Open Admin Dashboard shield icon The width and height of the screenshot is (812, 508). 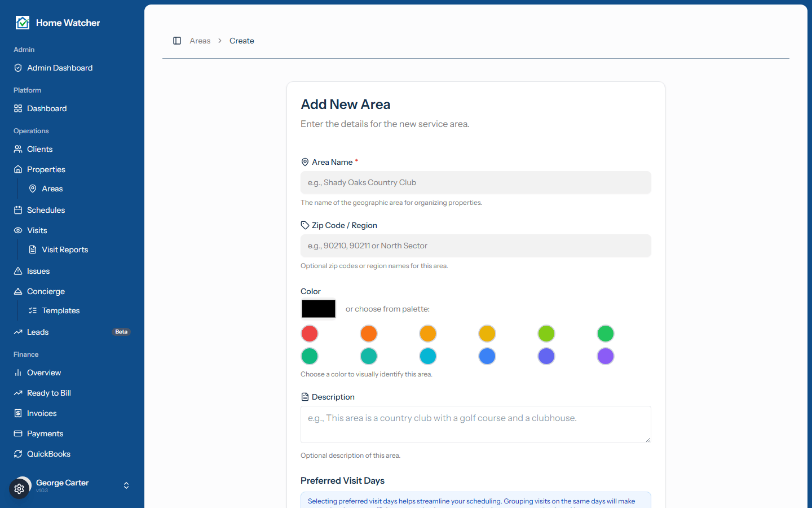[x=18, y=68]
